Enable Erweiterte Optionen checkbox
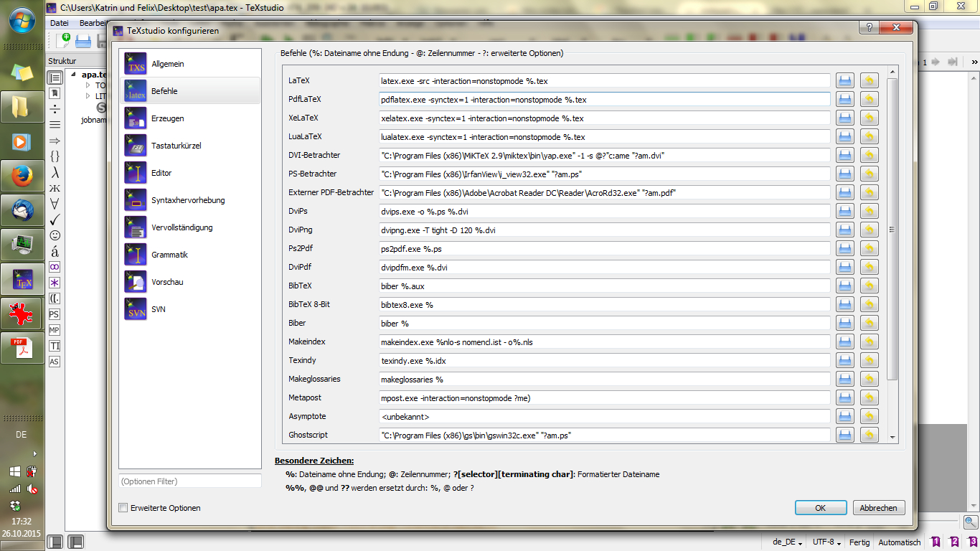980x551 pixels. (x=123, y=508)
